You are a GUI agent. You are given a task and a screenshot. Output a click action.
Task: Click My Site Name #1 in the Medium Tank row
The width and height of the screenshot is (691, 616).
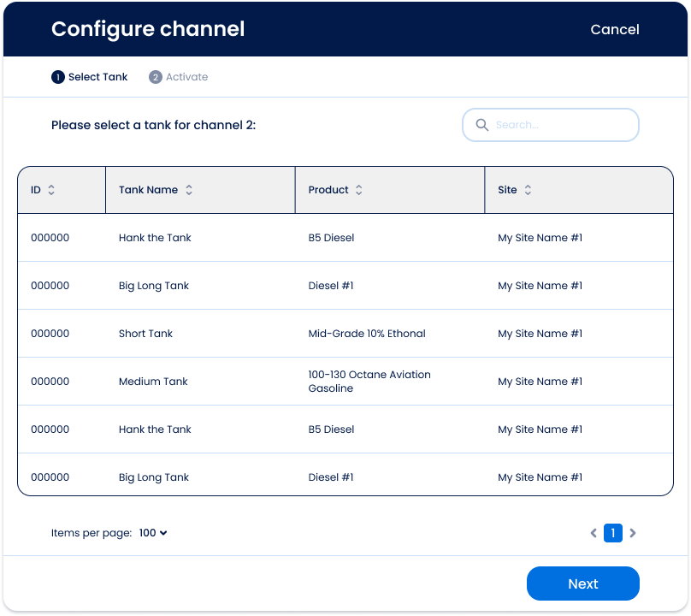point(540,382)
